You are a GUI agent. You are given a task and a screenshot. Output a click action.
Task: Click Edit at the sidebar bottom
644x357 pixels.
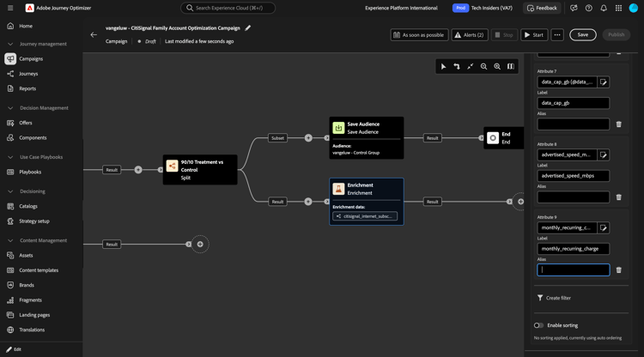[x=14, y=349]
